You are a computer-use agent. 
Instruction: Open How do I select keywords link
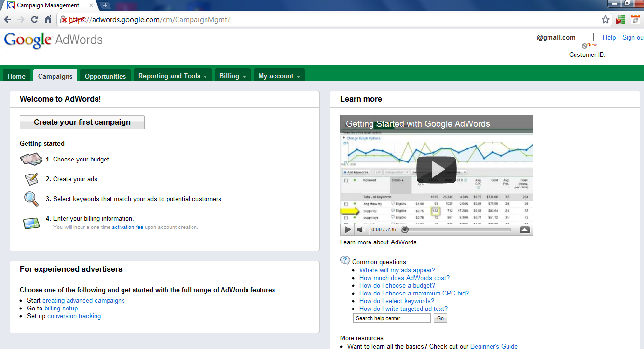pyautogui.click(x=397, y=301)
